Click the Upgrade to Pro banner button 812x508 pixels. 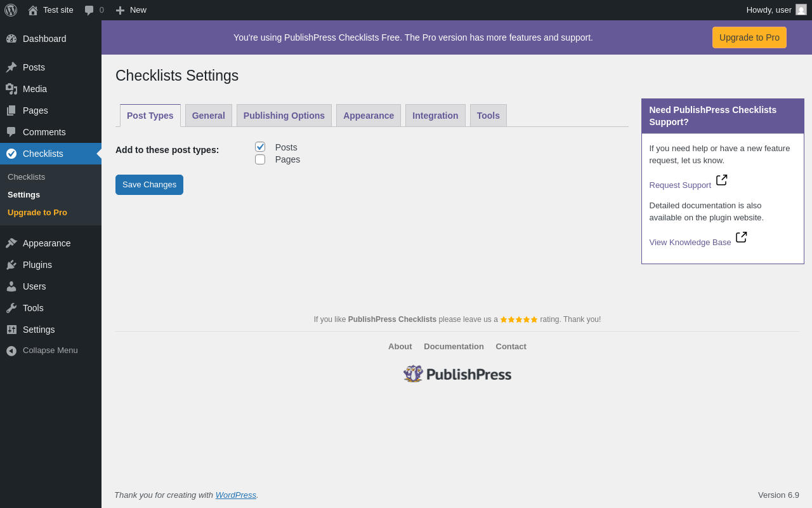tap(749, 37)
